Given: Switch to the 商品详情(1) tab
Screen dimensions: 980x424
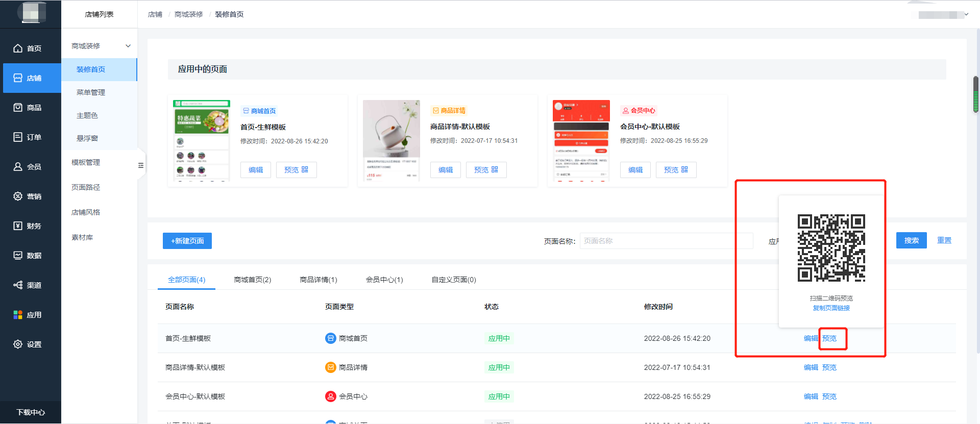Looking at the screenshot, I should pos(318,280).
